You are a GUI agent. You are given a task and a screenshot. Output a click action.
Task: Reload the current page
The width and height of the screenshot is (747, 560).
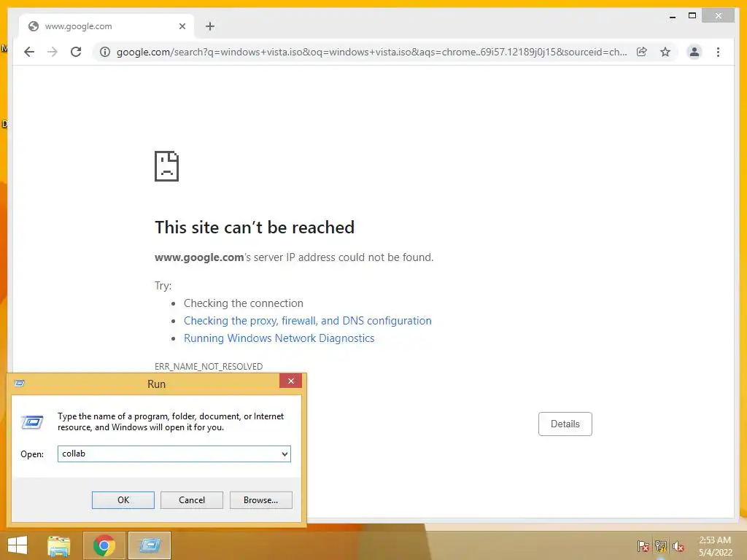[76, 52]
